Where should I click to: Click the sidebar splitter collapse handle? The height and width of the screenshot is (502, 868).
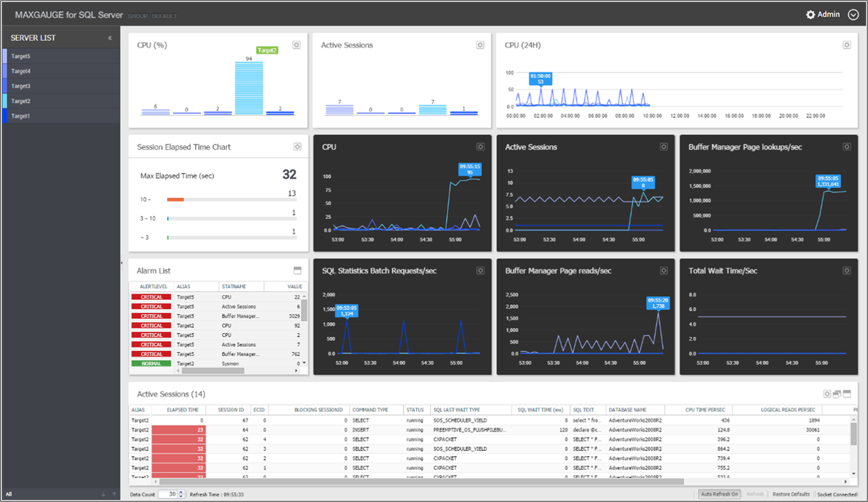coord(122,263)
